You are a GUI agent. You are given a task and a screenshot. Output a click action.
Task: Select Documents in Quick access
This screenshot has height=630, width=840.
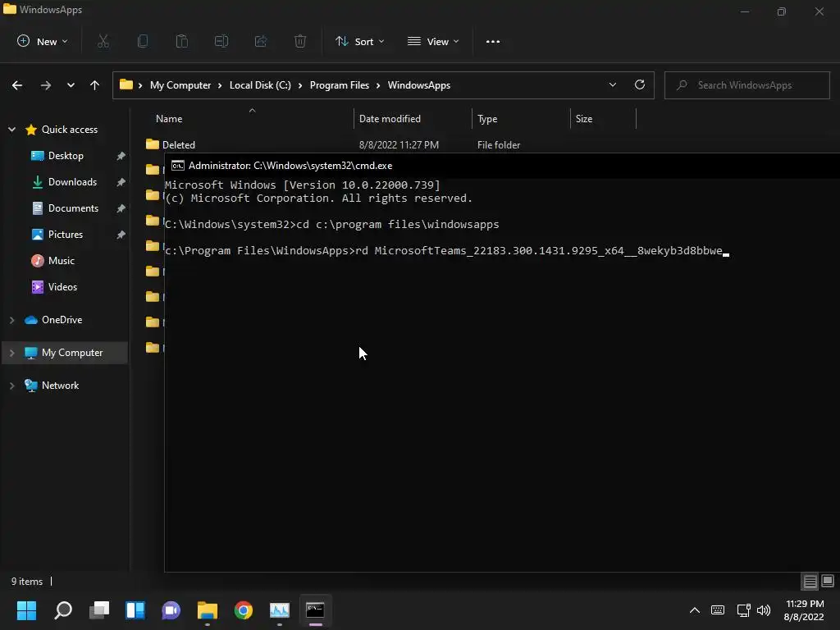[x=73, y=208]
